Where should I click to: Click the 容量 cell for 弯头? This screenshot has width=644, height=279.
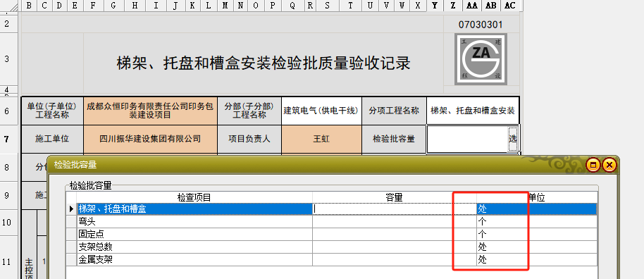395,221
